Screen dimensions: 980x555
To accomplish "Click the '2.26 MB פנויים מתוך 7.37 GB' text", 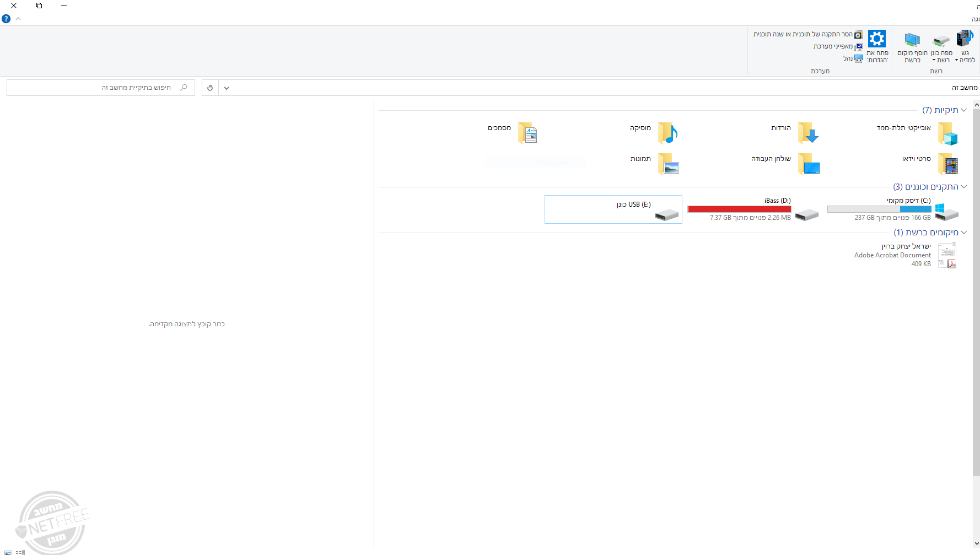I will [x=750, y=218].
